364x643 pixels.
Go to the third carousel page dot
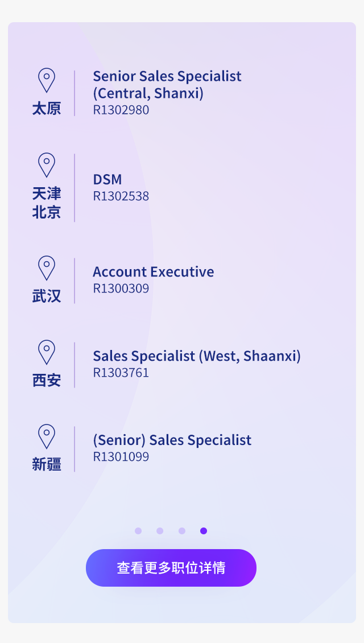click(x=181, y=531)
